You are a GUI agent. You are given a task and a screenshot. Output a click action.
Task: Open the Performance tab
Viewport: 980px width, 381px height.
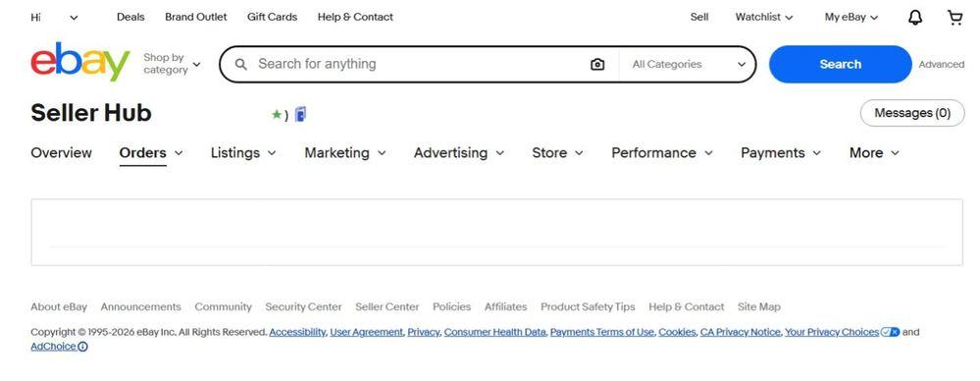coord(653,153)
